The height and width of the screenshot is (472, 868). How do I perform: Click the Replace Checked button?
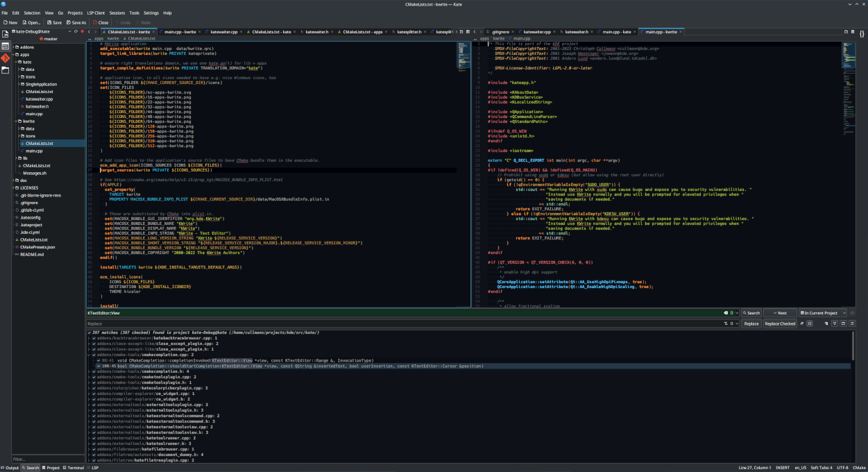[x=780, y=323]
